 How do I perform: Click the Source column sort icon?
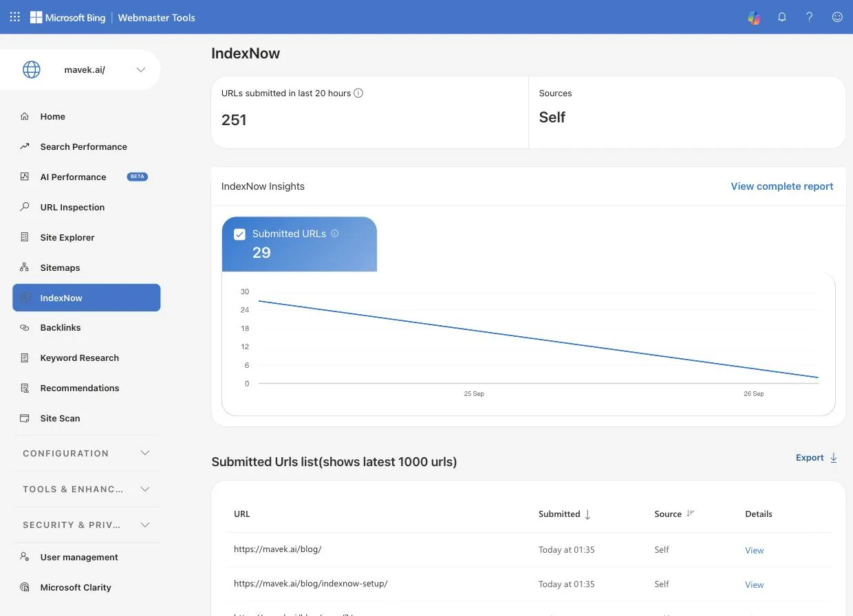tap(691, 514)
